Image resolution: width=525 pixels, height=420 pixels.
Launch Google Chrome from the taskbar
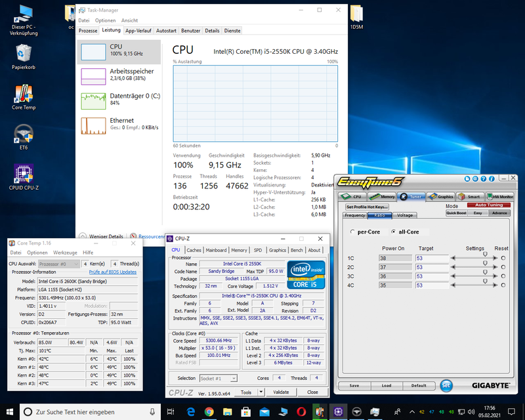click(209, 411)
